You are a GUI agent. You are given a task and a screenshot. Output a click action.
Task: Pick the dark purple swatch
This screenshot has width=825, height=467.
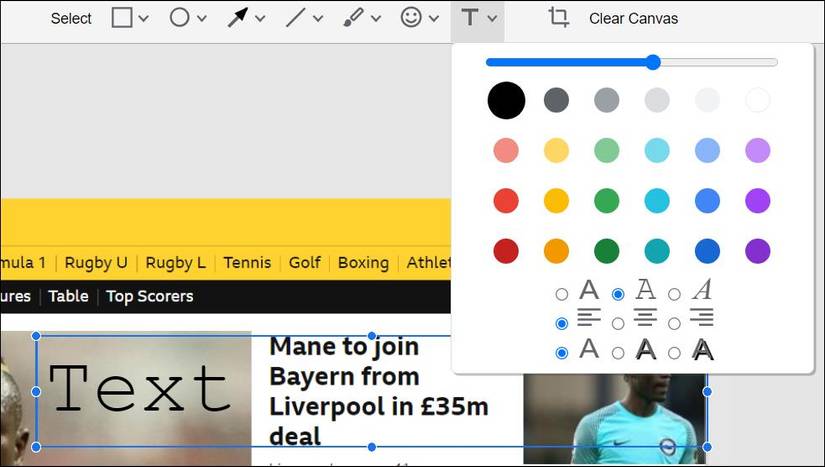pos(758,251)
